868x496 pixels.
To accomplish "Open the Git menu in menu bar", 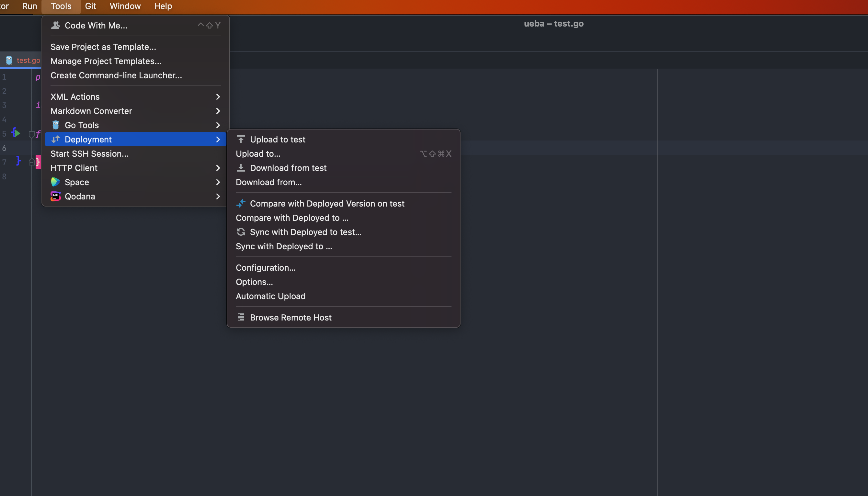I will [x=90, y=6].
